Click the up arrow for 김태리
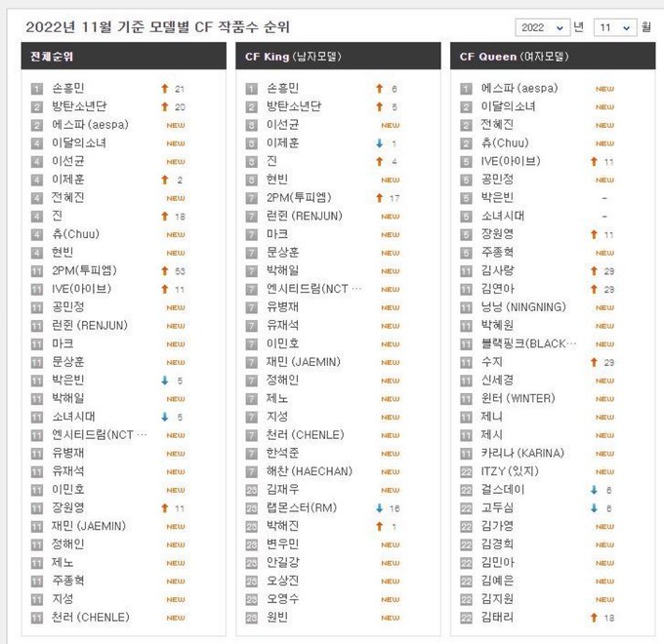 point(594,618)
